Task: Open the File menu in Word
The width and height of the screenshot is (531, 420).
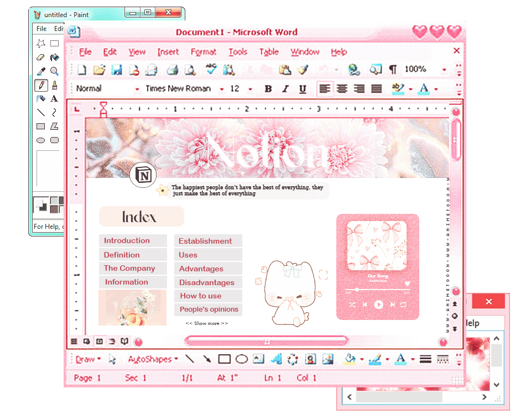Action: coord(85,52)
